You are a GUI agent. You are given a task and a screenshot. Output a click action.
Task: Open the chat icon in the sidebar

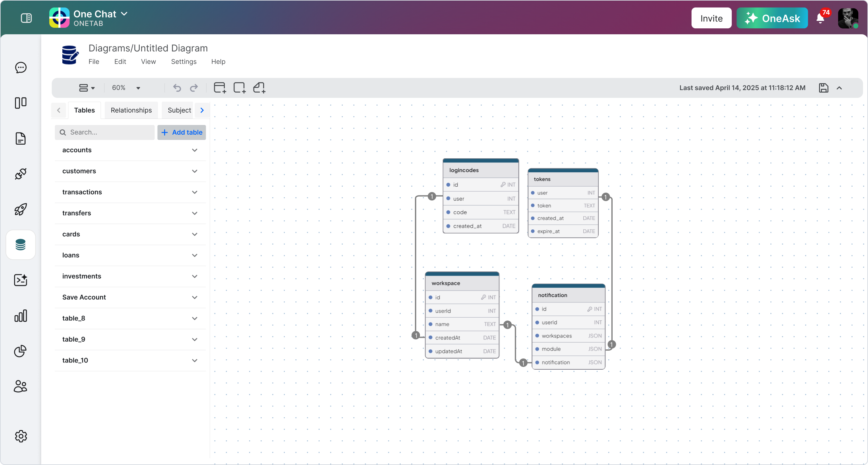(21, 67)
